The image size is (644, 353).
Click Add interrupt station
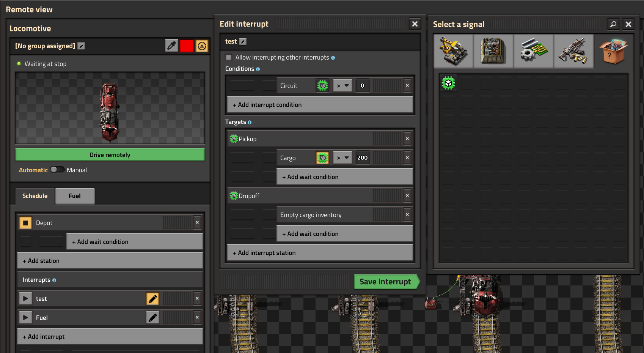(320, 253)
